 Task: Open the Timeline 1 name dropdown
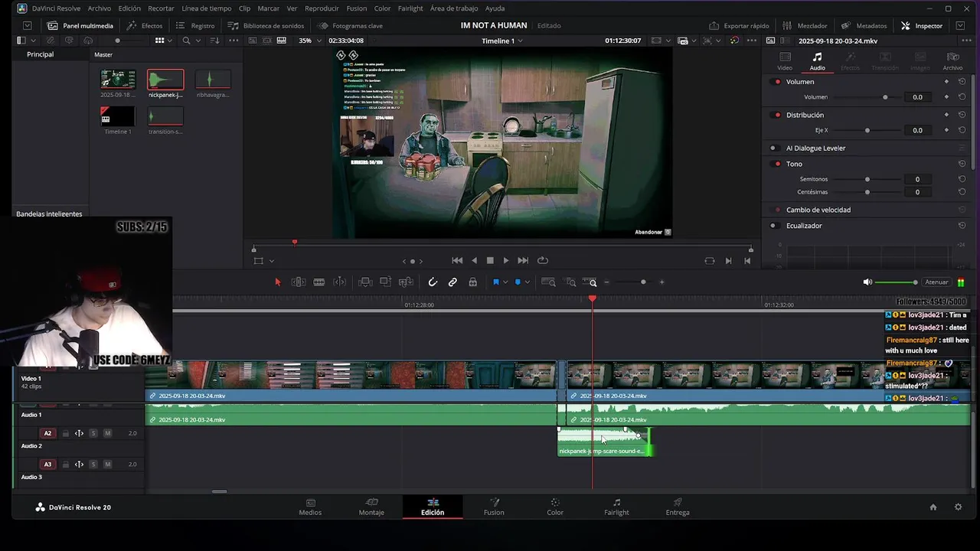pos(502,41)
